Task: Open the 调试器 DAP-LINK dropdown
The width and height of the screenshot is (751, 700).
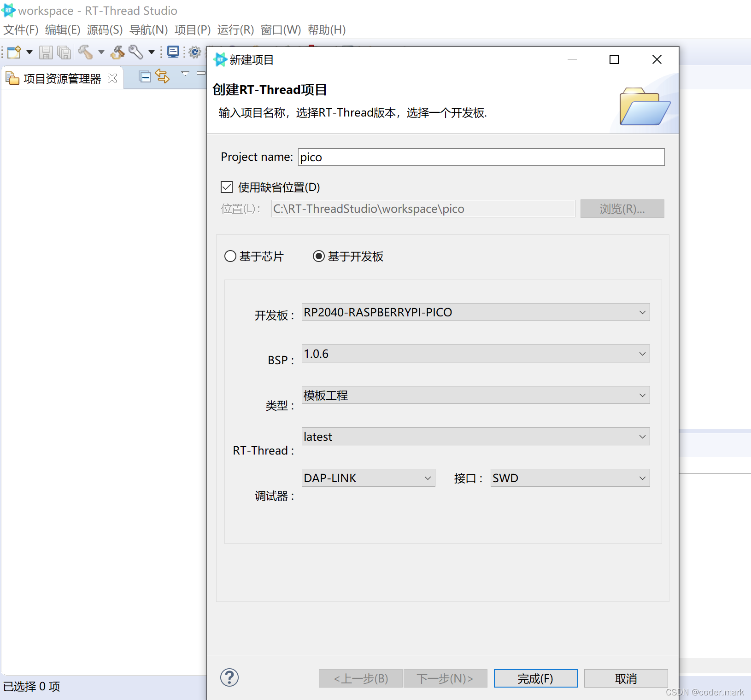Action: click(x=368, y=478)
